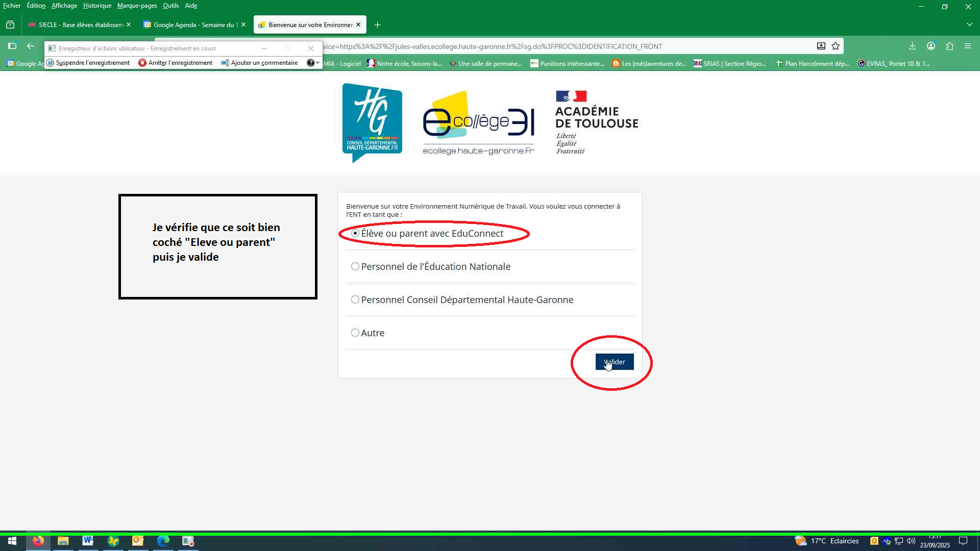Launch Microsoft Word from taskbar

click(x=88, y=541)
